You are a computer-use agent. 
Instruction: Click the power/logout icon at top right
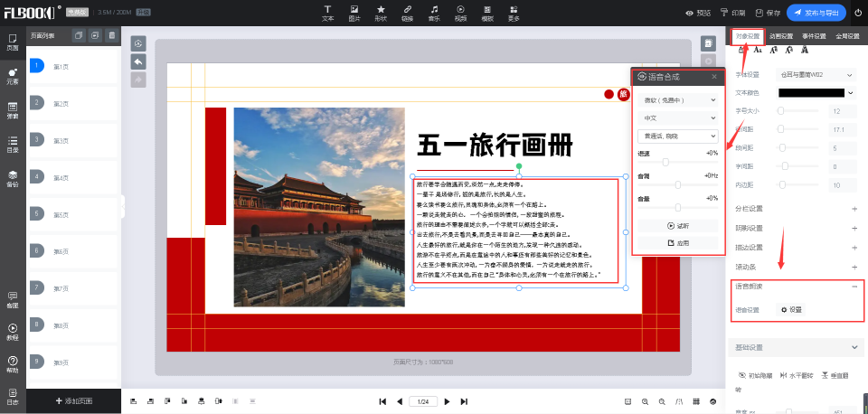[x=858, y=13]
